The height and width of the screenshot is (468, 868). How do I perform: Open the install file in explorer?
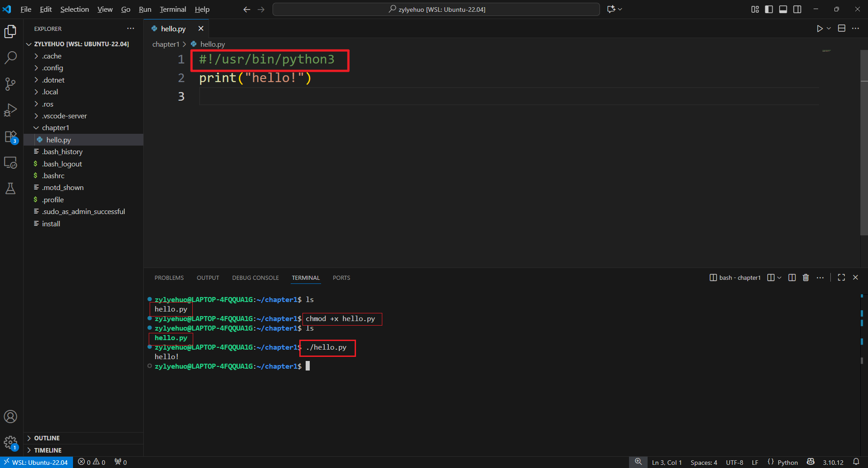pyautogui.click(x=83, y=224)
